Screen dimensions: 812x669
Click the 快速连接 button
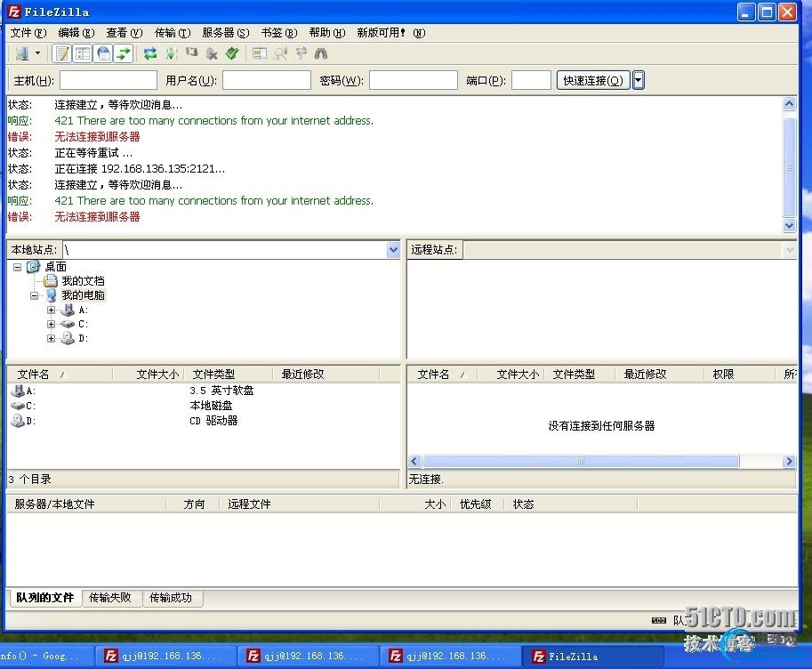pyautogui.click(x=593, y=80)
